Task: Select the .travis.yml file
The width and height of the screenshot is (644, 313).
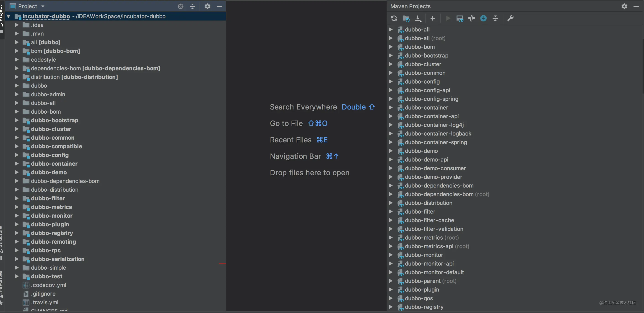Action: (45, 303)
